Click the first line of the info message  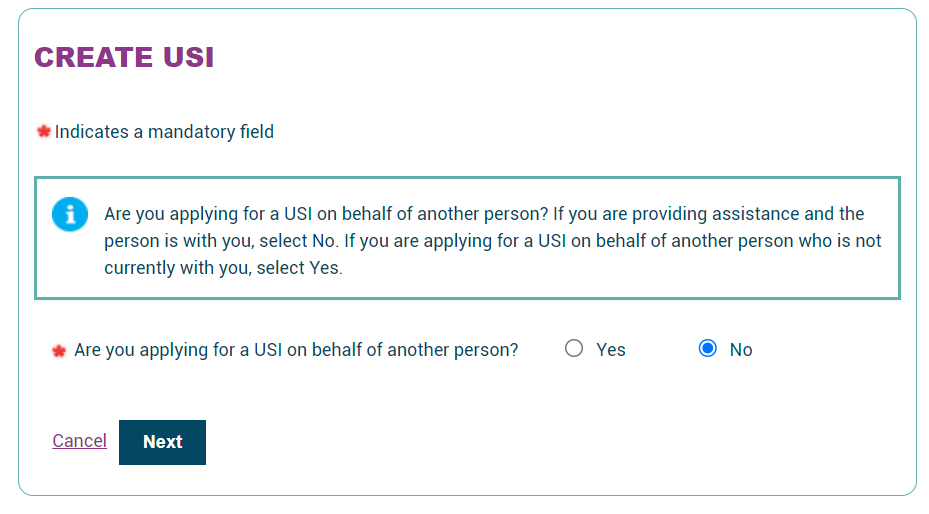484,214
